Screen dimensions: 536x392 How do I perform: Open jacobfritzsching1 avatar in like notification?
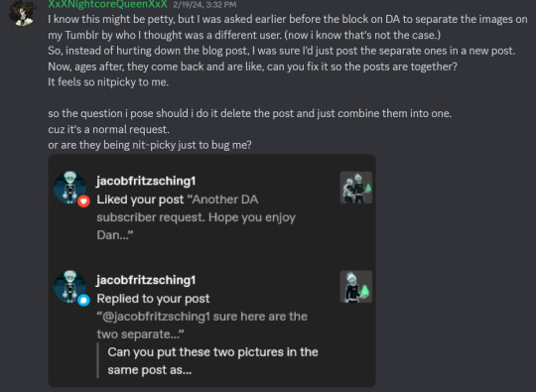click(70, 188)
